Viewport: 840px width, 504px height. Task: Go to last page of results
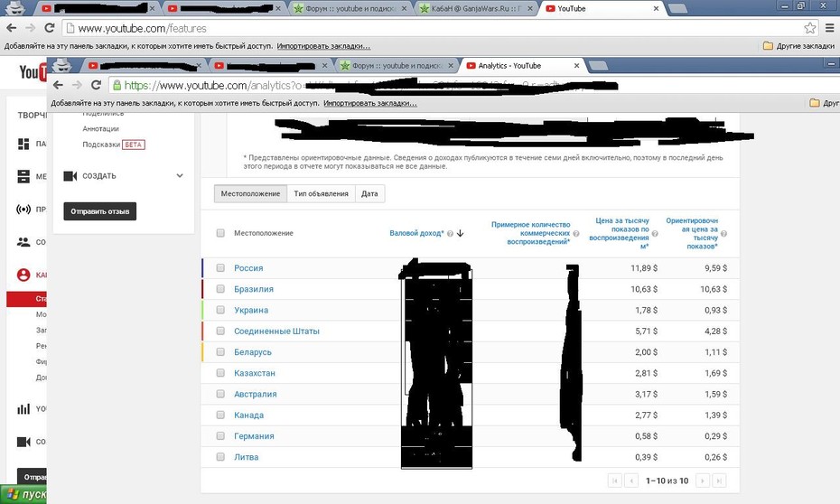(719, 481)
